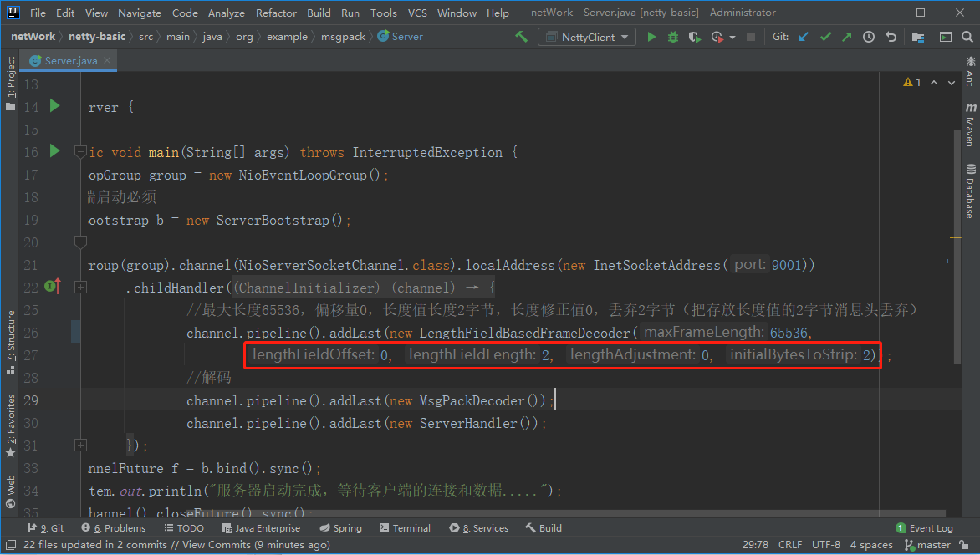The width and height of the screenshot is (980, 555).
Task: Click the Build Project hammer icon
Action: pyautogui.click(x=521, y=37)
